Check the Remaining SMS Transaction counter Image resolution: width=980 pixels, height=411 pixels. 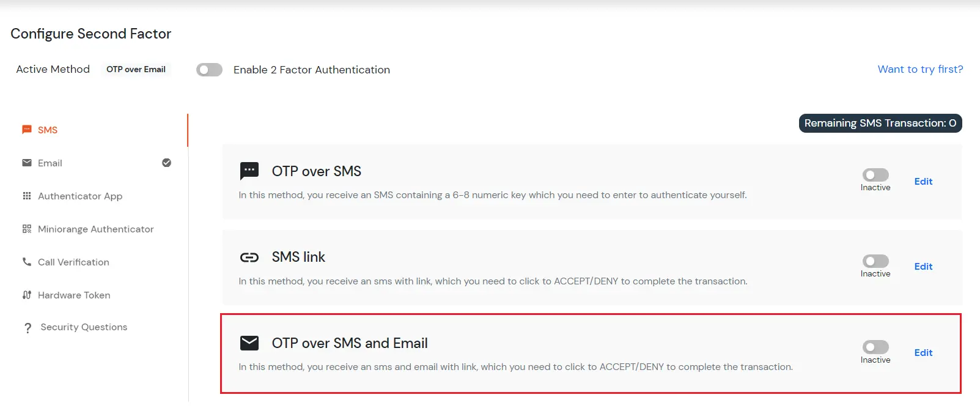pyautogui.click(x=880, y=123)
